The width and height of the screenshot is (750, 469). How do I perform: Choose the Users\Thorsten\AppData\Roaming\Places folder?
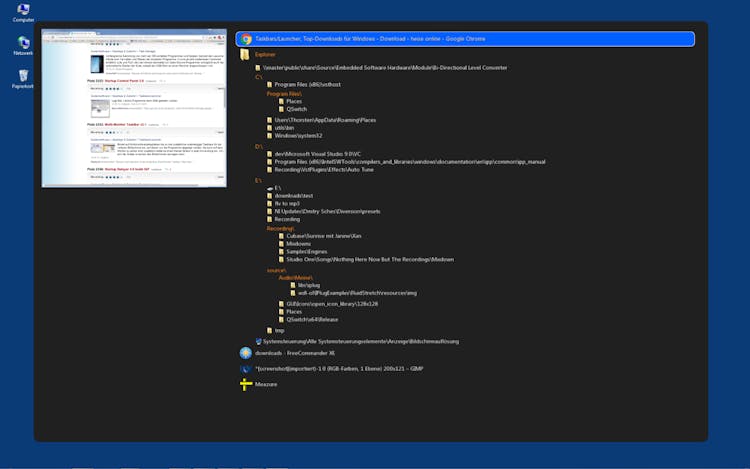click(323, 119)
